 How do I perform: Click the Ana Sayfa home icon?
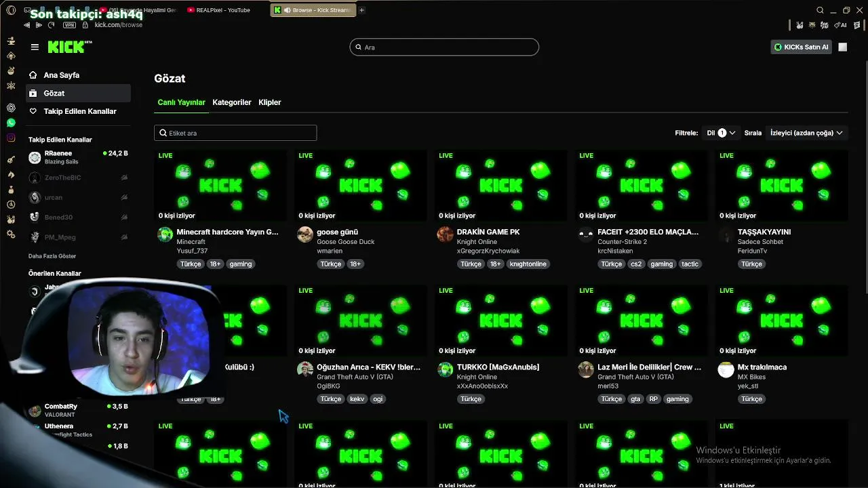pyautogui.click(x=33, y=75)
